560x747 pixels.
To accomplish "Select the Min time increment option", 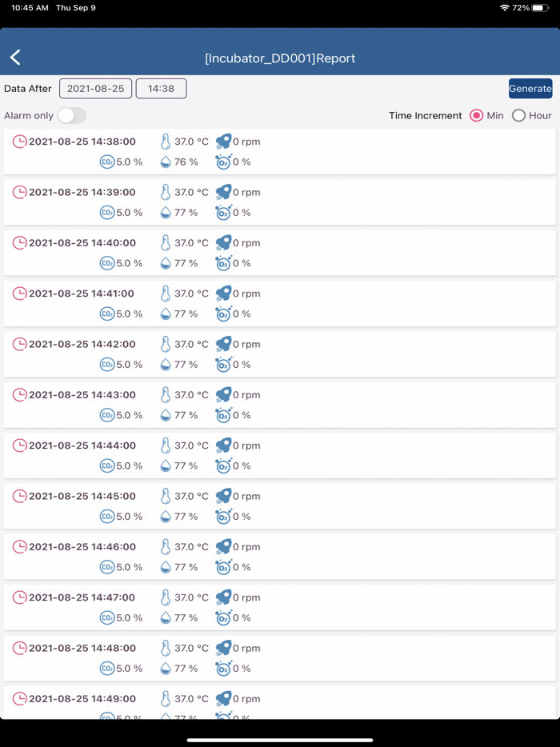I will click(477, 116).
